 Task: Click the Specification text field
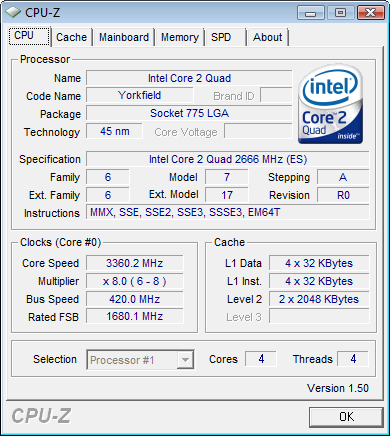[x=228, y=159]
